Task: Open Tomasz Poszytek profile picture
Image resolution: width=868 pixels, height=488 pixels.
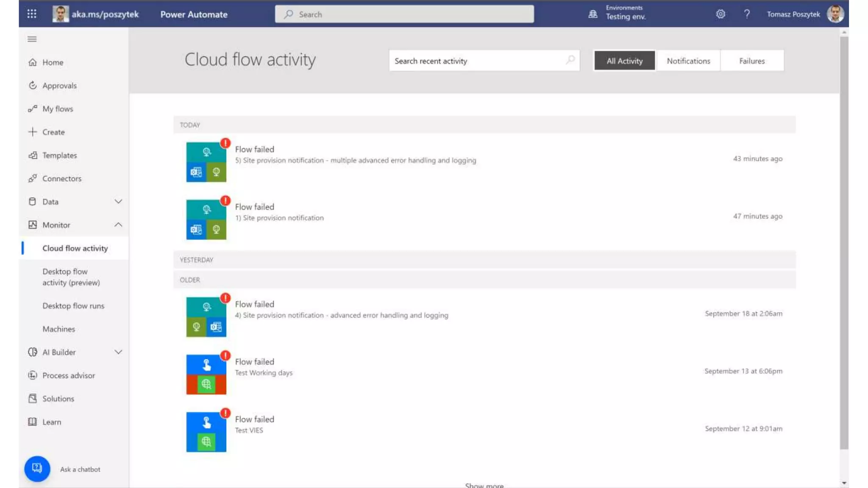Action: [x=835, y=14]
